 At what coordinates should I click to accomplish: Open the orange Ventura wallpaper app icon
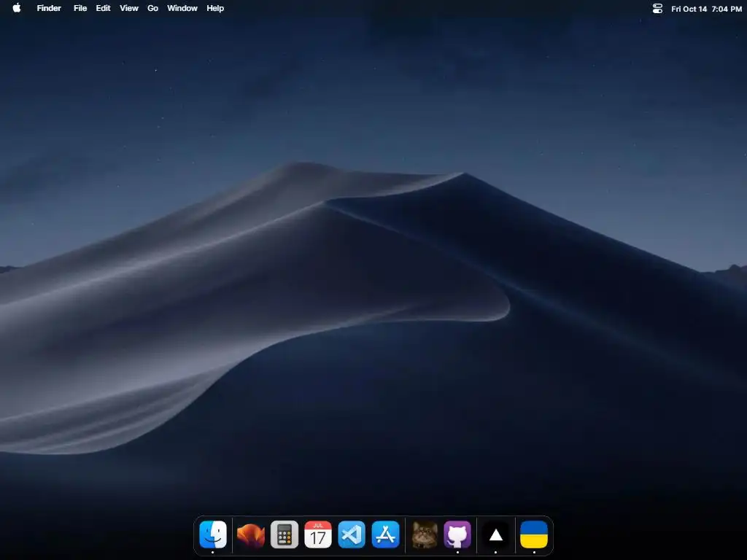(251, 534)
